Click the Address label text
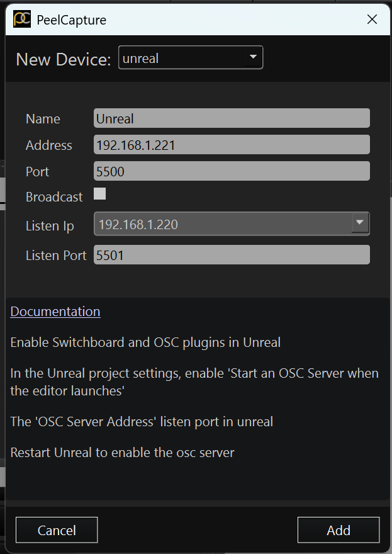 point(48,145)
